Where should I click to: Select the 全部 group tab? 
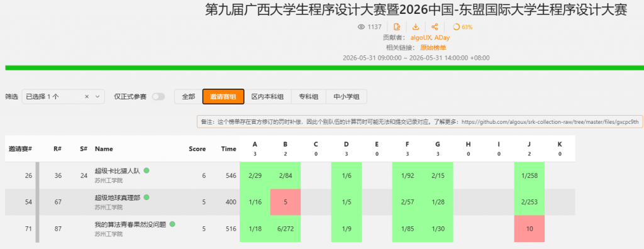point(189,97)
